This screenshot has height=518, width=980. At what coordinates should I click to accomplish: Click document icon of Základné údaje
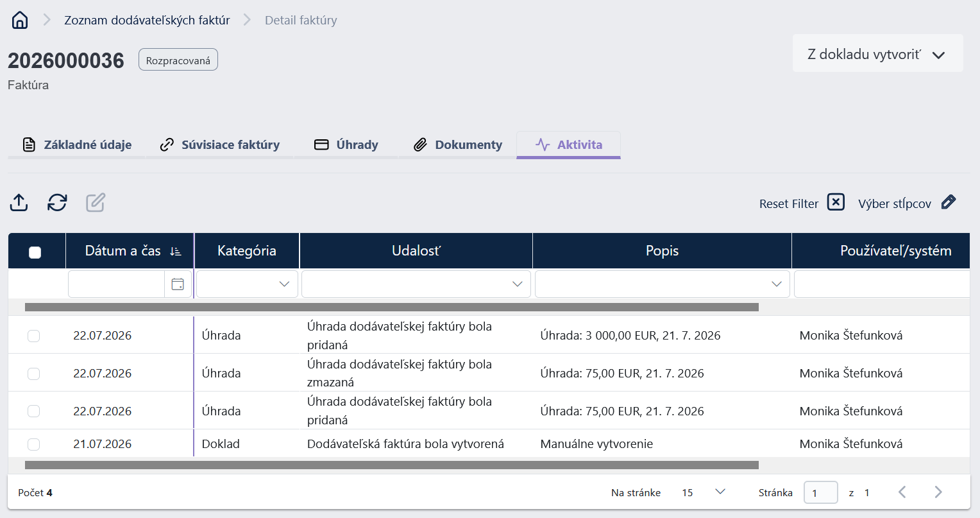[x=29, y=144]
